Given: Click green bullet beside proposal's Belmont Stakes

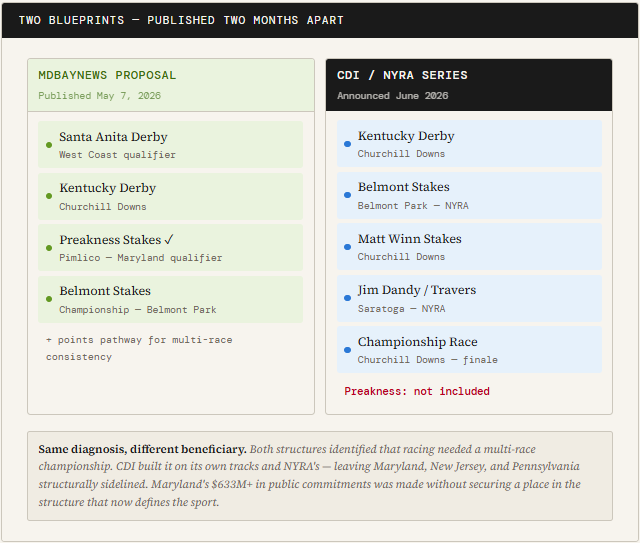Looking at the screenshot, I should (49, 299).
